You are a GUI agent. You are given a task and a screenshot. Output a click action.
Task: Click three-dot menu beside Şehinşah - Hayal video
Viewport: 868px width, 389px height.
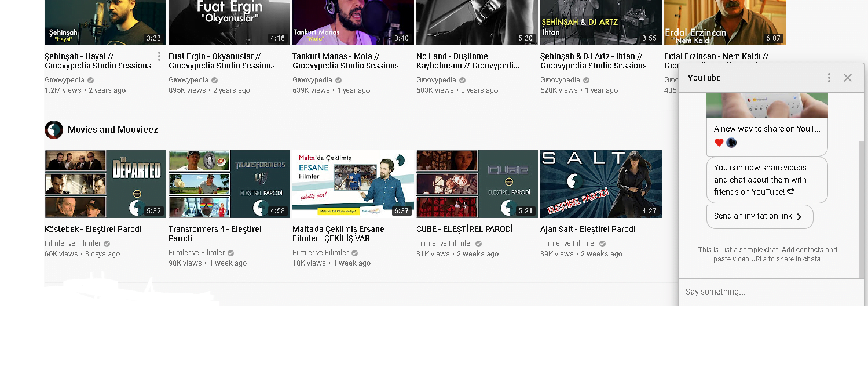[x=159, y=56]
